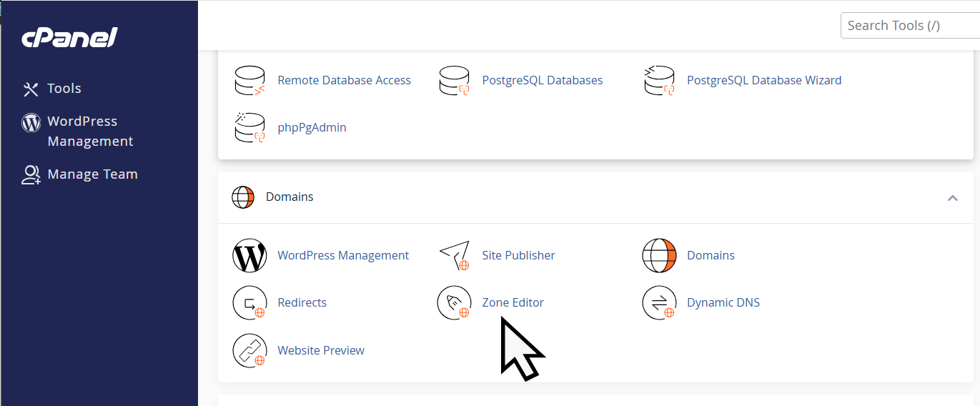Click the PostgreSQL Databases icon
980x406 pixels.
(455, 81)
